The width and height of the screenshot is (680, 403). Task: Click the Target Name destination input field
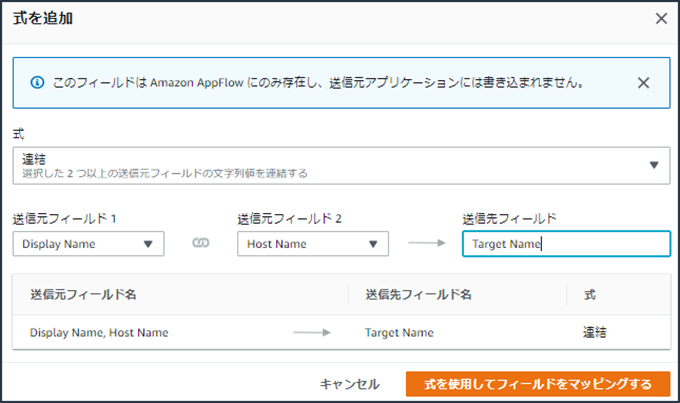pos(565,244)
